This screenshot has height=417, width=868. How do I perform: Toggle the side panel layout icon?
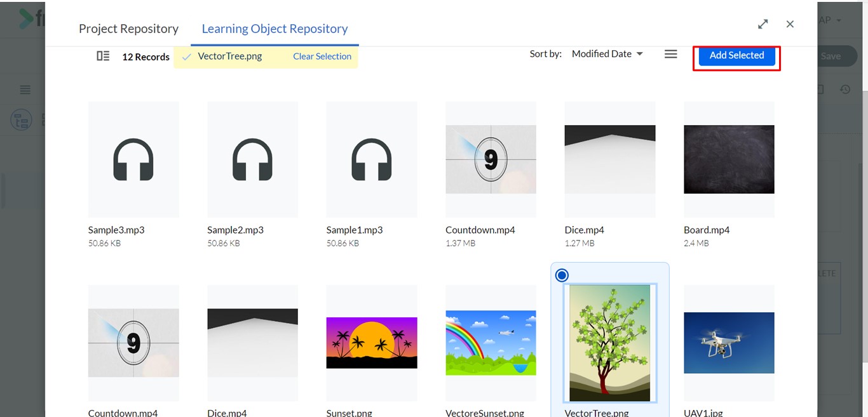pyautogui.click(x=103, y=56)
